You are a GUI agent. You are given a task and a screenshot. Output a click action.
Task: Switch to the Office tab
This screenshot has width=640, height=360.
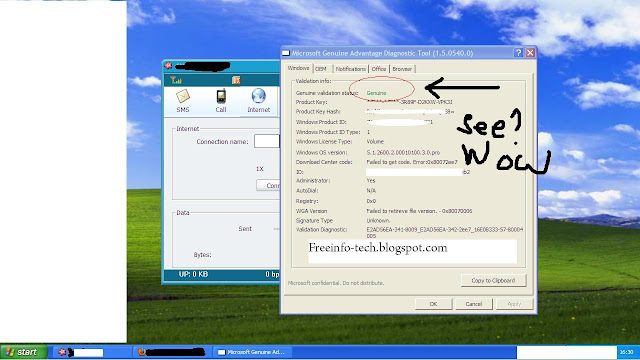tap(379, 69)
